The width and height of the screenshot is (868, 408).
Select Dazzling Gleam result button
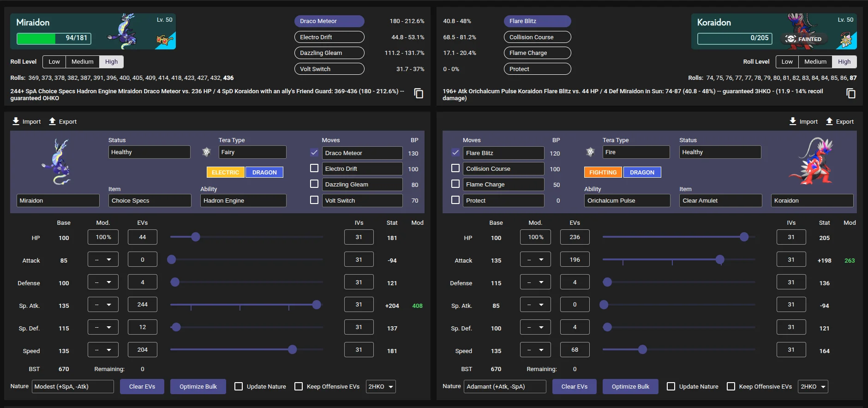(329, 53)
